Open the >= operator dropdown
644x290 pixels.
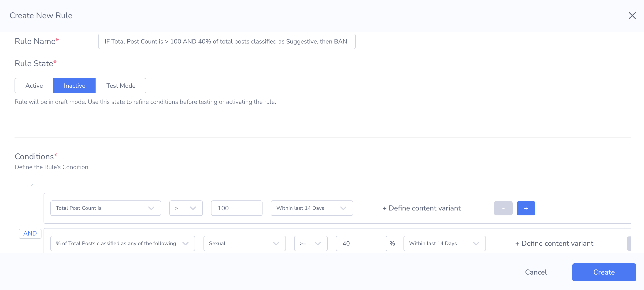[311, 243]
